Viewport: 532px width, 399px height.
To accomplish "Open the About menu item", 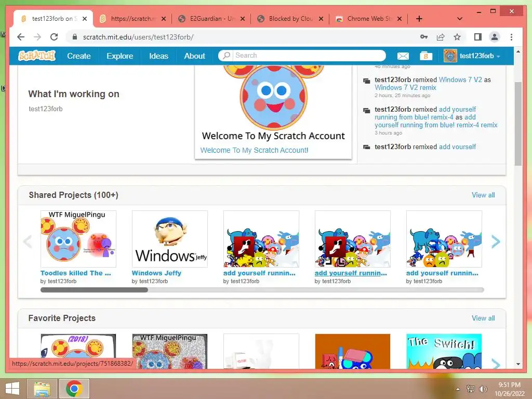I will [194, 56].
